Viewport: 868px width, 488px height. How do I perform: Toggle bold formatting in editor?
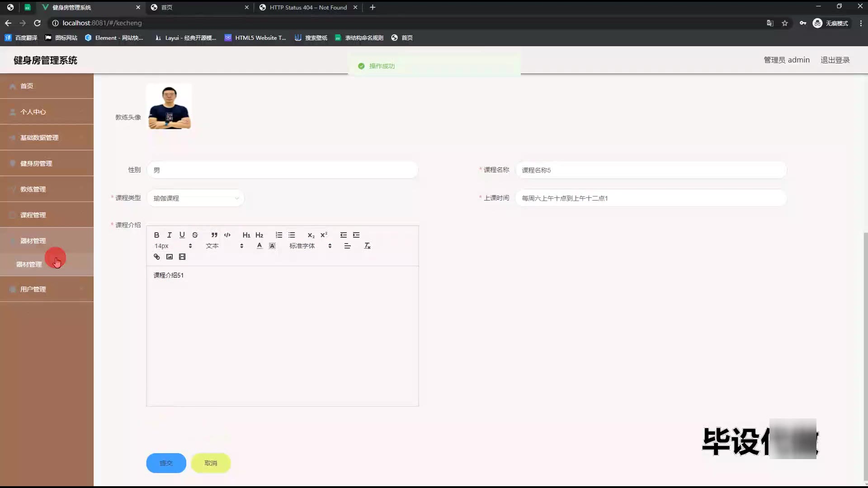coord(156,235)
